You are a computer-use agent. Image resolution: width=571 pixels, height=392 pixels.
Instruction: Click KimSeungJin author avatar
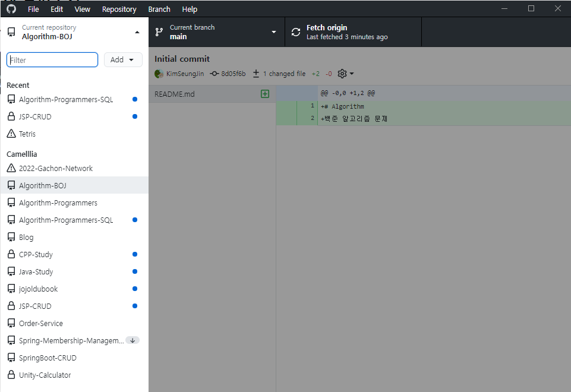[x=159, y=74]
